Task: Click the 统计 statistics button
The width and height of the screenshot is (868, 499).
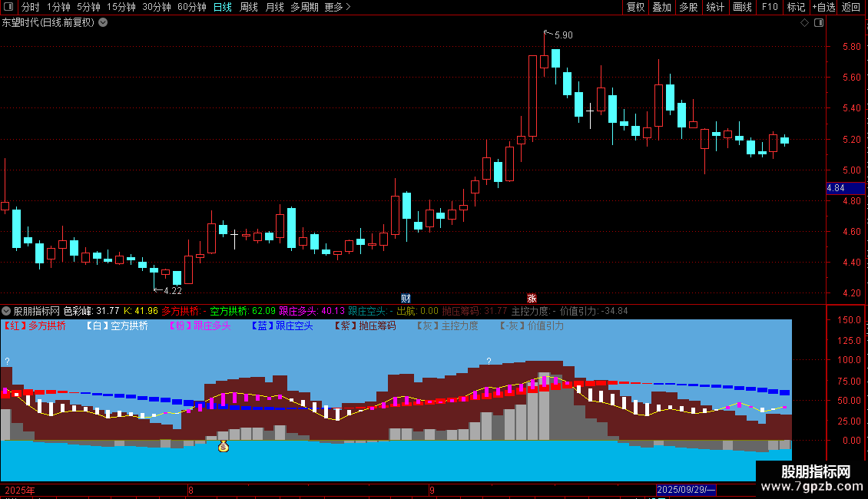Action: click(x=714, y=7)
